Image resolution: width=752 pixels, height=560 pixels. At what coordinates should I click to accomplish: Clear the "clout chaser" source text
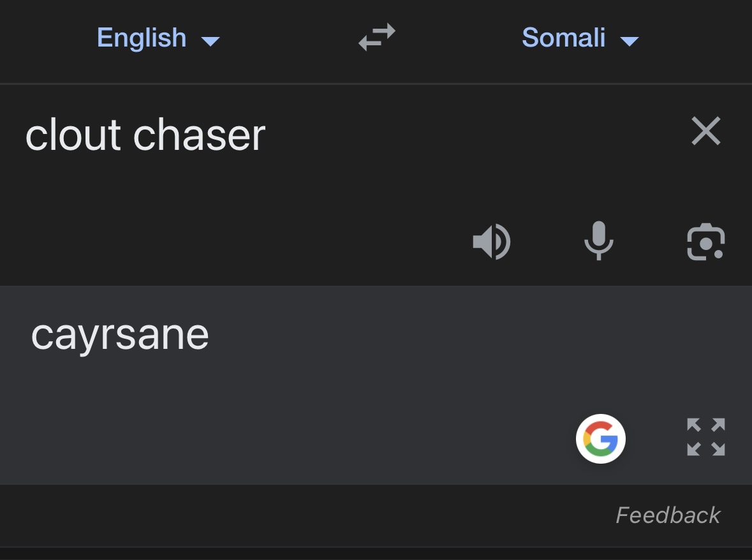click(x=706, y=130)
